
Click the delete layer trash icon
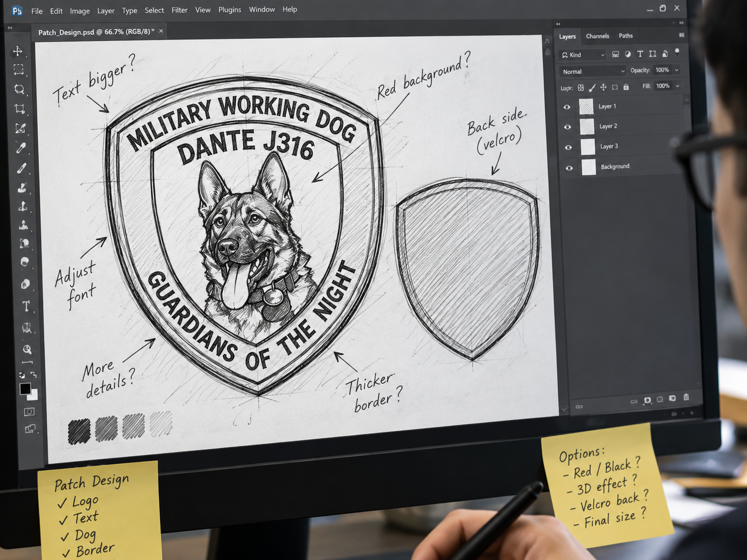(686, 397)
